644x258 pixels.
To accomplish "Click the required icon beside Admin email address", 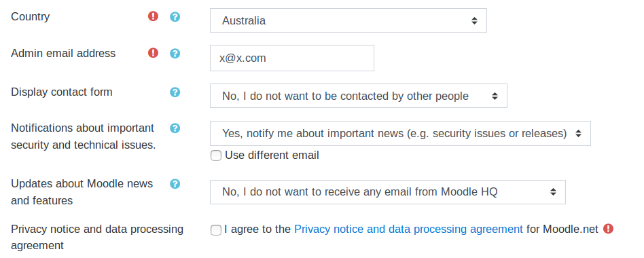I will [x=154, y=53].
